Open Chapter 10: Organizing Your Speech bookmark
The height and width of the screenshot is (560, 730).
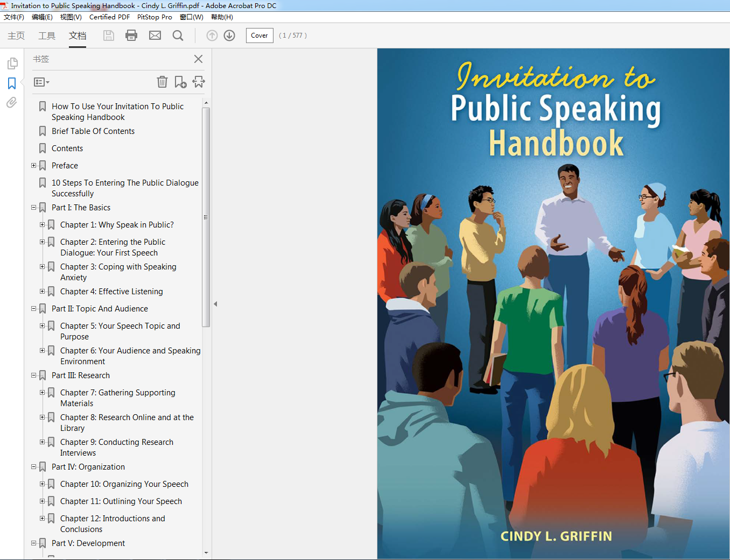point(124,484)
